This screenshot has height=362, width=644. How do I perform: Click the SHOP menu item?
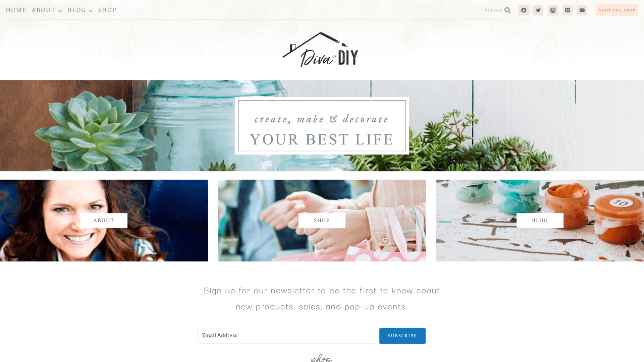tap(107, 10)
